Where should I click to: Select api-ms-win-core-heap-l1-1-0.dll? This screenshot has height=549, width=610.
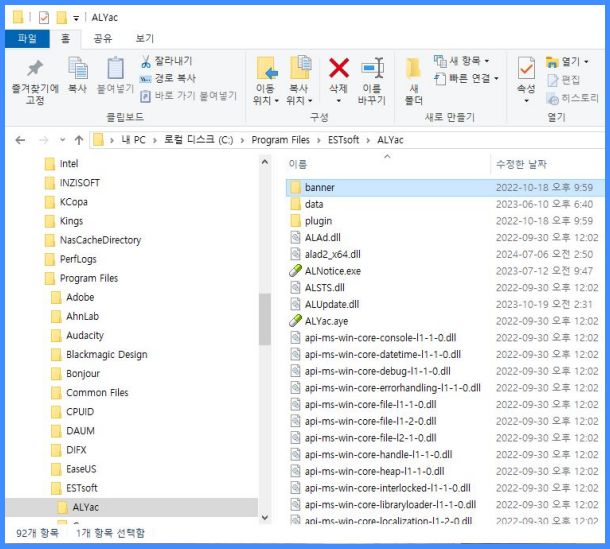[x=374, y=472]
